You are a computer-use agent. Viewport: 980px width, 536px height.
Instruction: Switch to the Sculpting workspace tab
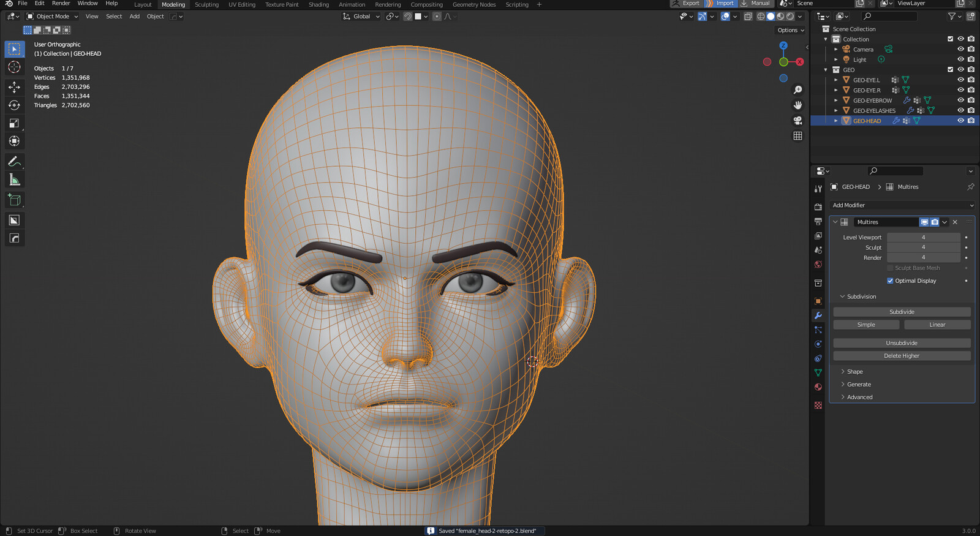pyautogui.click(x=206, y=5)
